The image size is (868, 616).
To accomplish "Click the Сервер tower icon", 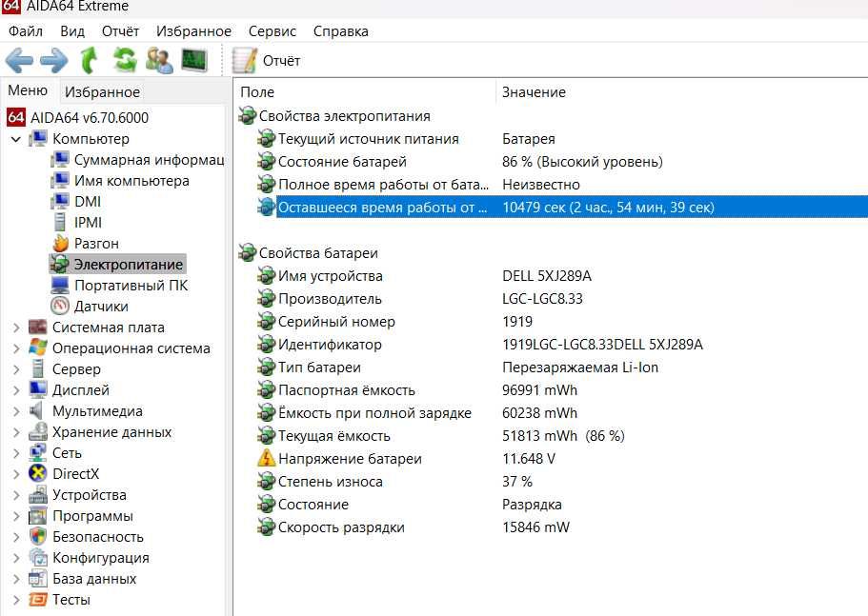I will pos(38,368).
